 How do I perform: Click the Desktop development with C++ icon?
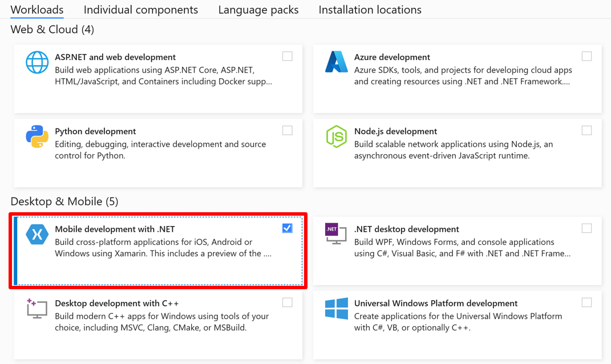[x=37, y=309]
